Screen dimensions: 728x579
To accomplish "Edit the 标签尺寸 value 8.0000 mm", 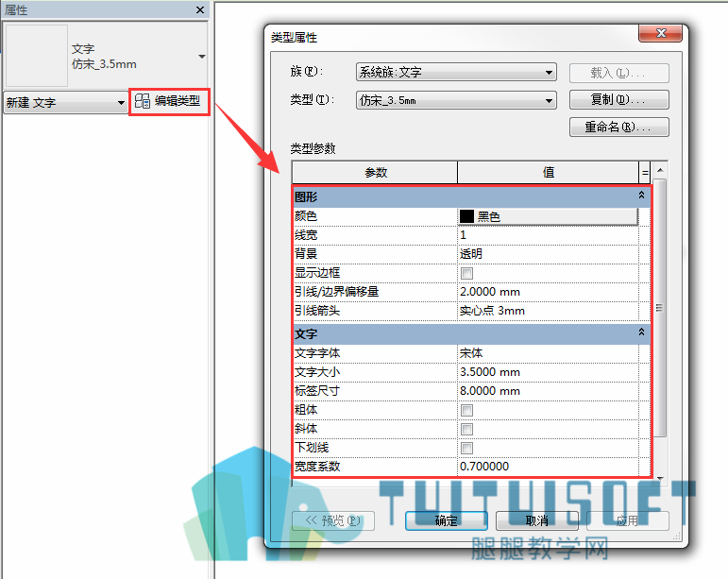I will 548,391.
